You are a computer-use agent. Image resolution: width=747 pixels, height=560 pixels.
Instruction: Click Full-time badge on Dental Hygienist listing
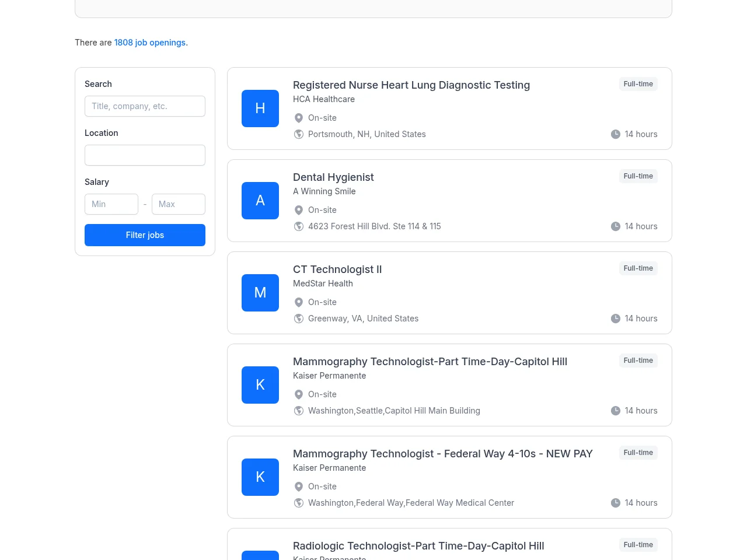(x=638, y=176)
